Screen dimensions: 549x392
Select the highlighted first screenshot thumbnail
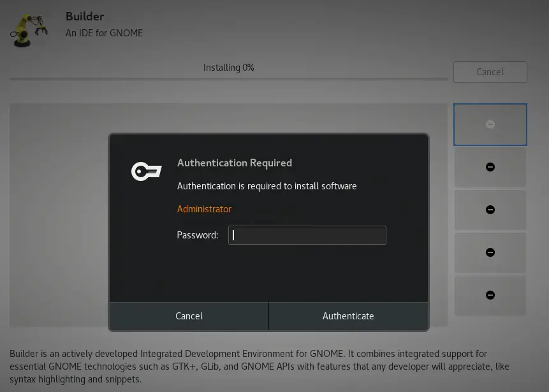pyautogui.click(x=490, y=124)
